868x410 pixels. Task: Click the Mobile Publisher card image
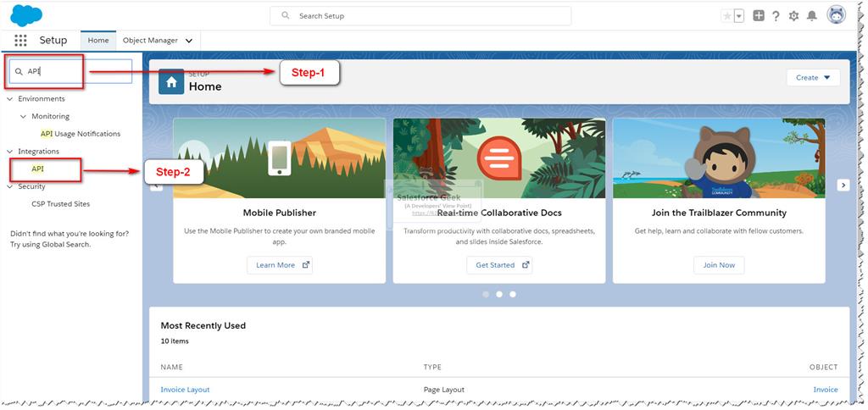coord(280,158)
